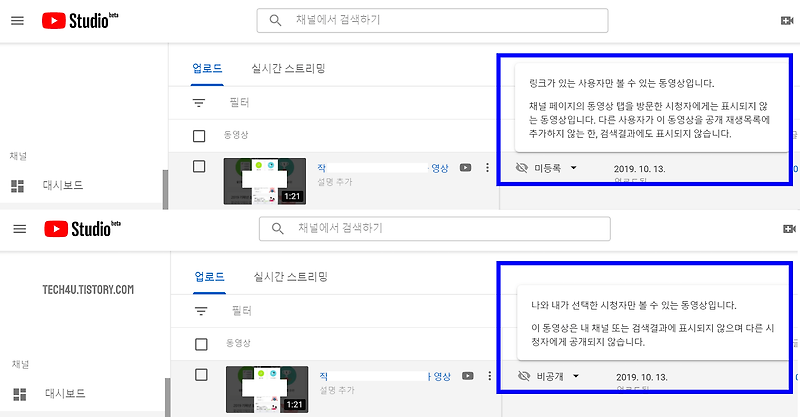Expand the 비공개 visibility dropdown arrow
The height and width of the screenshot is (417, 800).
576,376
